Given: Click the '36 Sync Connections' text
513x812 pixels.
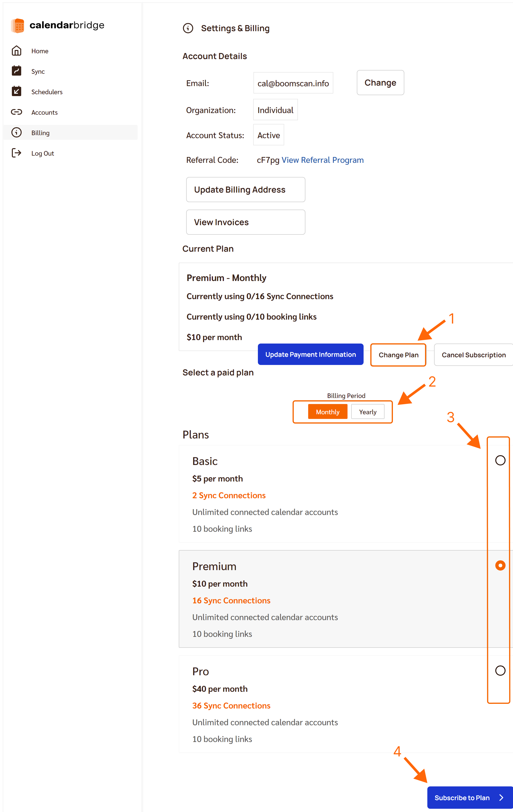Looking at the screenshot, I should click(231, 706).
